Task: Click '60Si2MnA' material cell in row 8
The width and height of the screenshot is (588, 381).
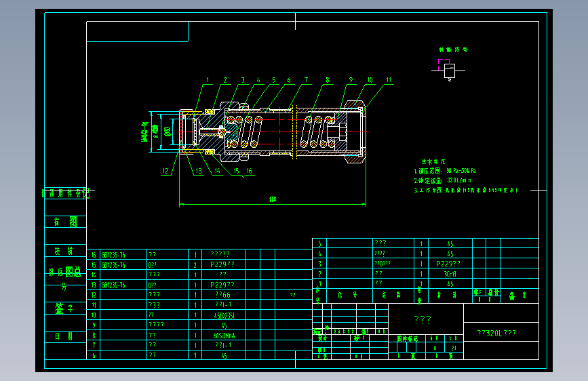Action: tap(224, 336)
